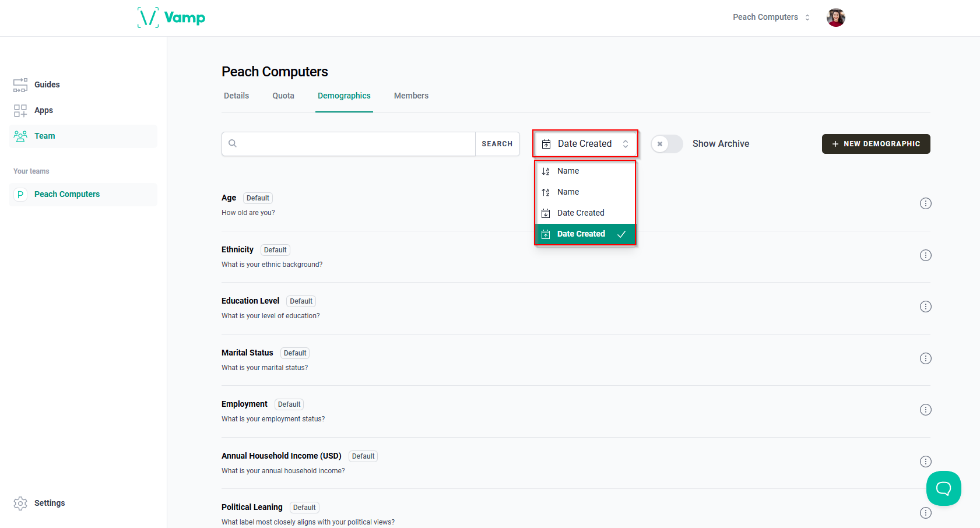The width and height of the screenshot is (980, 528).
Task: Open more options for the Ethnicity demographic
Action: (925, 255)
